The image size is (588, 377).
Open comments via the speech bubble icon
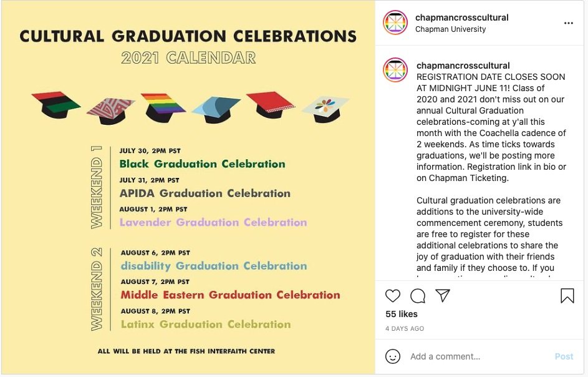(418, 296)
